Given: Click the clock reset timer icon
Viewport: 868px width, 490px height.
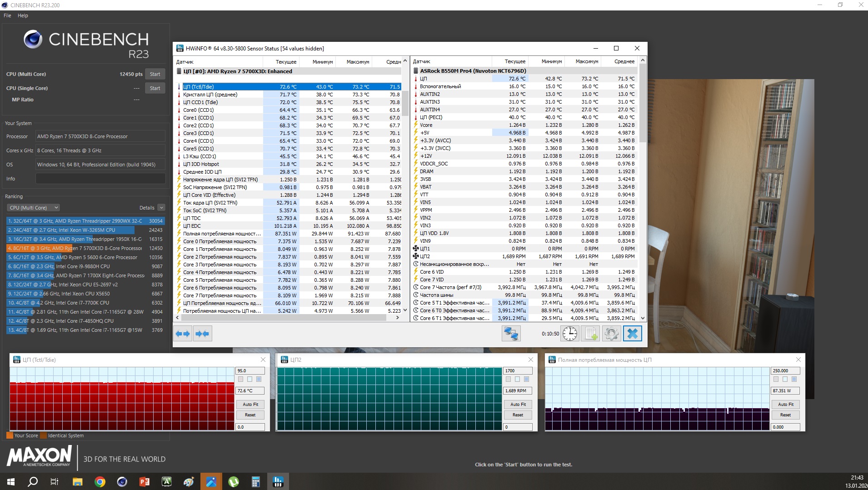Looking at the screenshot, I should point(569,334).
